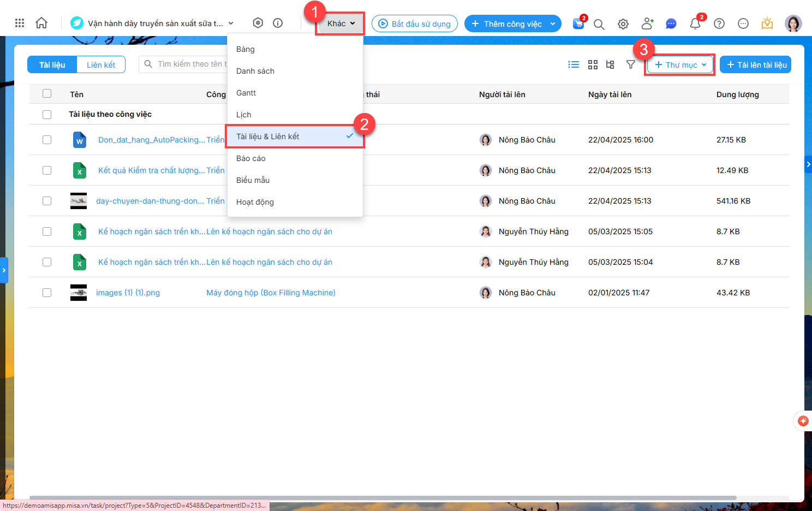Choose Gantt from the view menu

pos(246,93)
